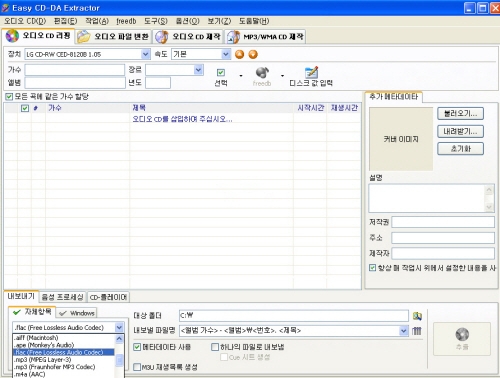Click the 가수 column header
Screen dimensions: 500x378
pos(88,108)
